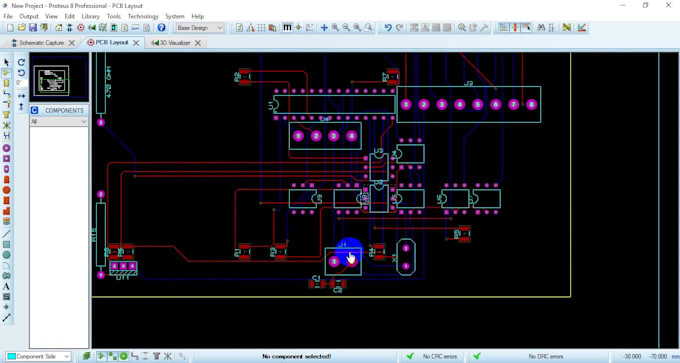The width and height of the screenshot is (680, 363).
Task: Select the Component Mode tool
Action: click(7, 73)
